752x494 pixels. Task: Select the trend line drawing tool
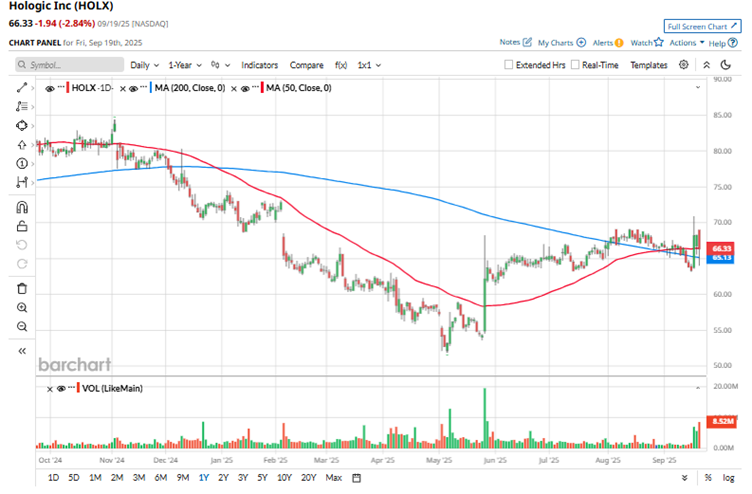pos(22,87)
